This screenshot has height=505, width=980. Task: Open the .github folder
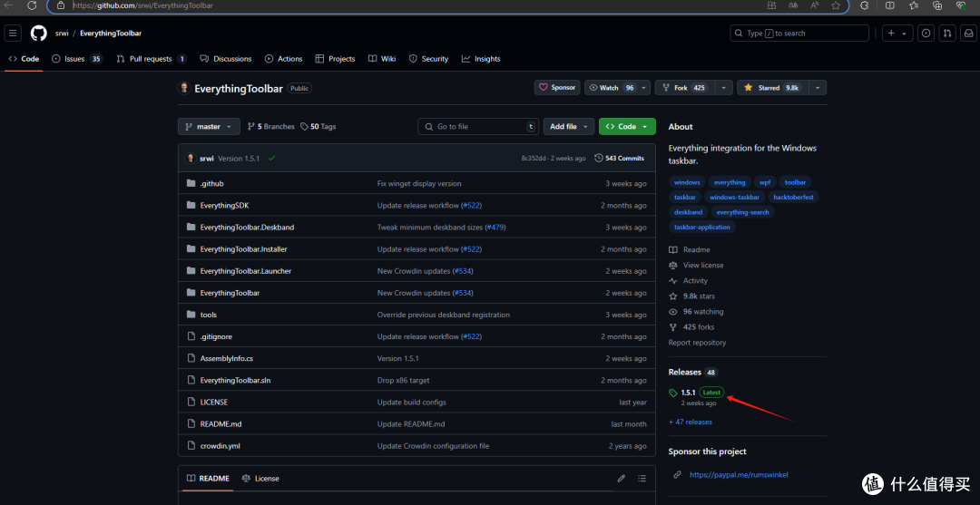tap(211, 183)
